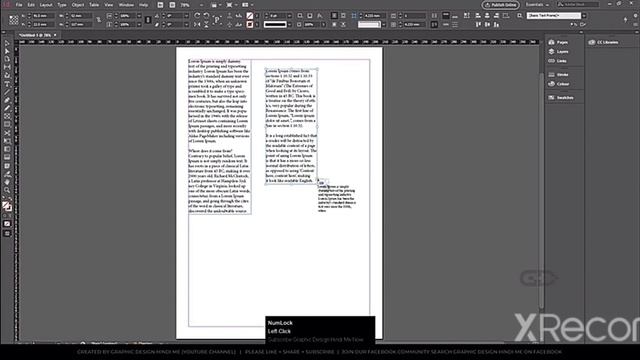Screen dimensions: 640x360
Task: Select the Direct Selection tool
Action: (x=7, y=51)
